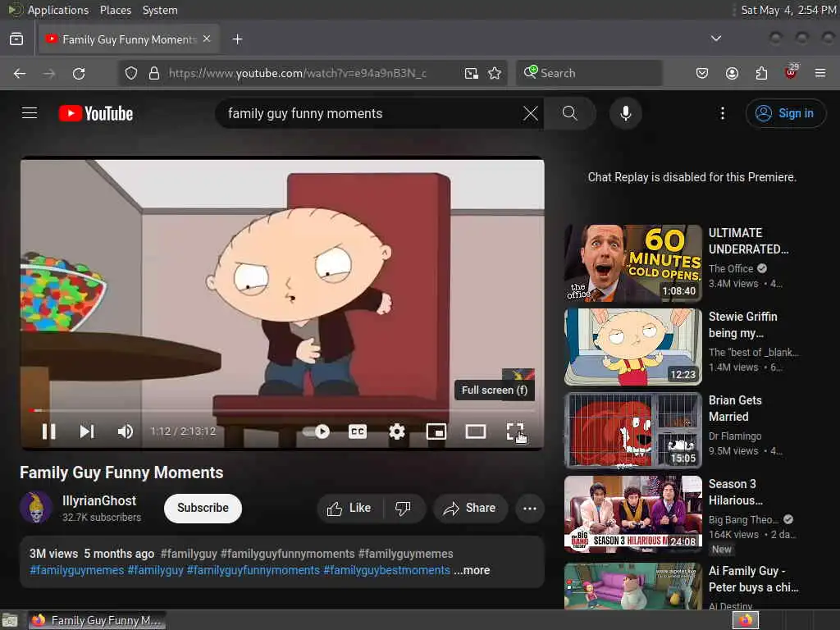Open a new browser tab
Screen dimensions: 840x630
pos(237,39)
